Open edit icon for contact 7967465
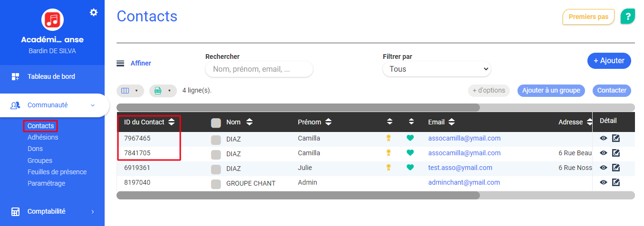The width and height of the screenshot is (644, 226). click(615, 138)
